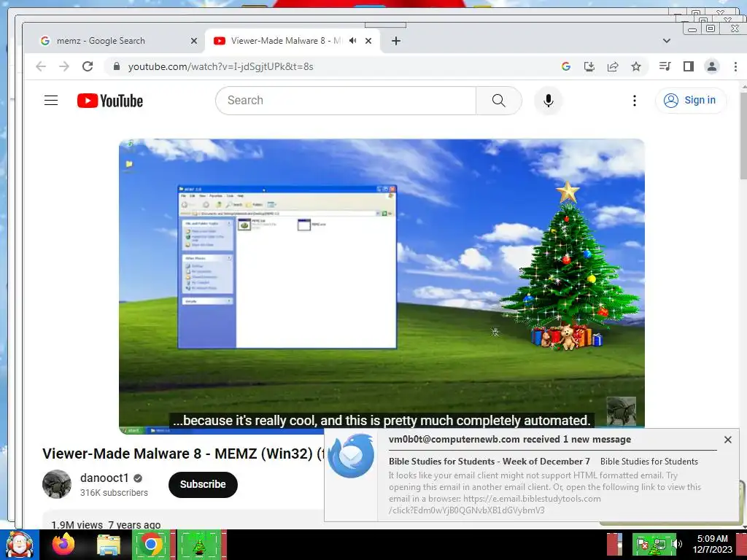Click the page's vertical scrollbar
This screenshot has width=747, height=560.
tap(743, 138)
